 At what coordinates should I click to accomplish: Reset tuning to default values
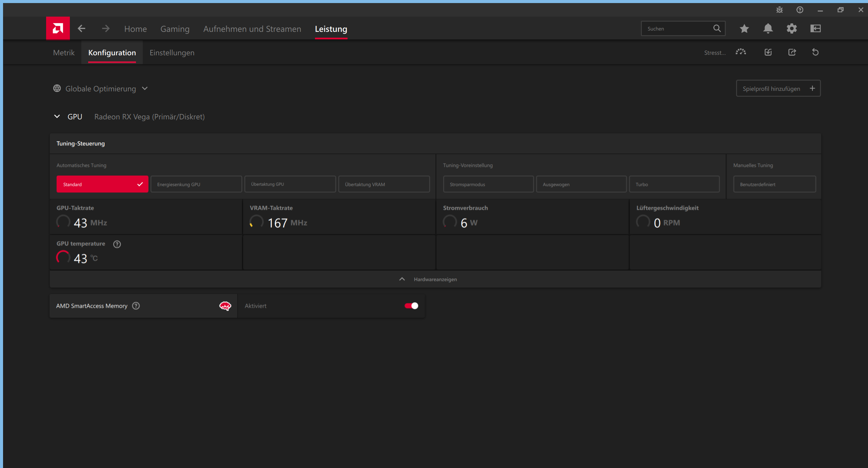815,52
